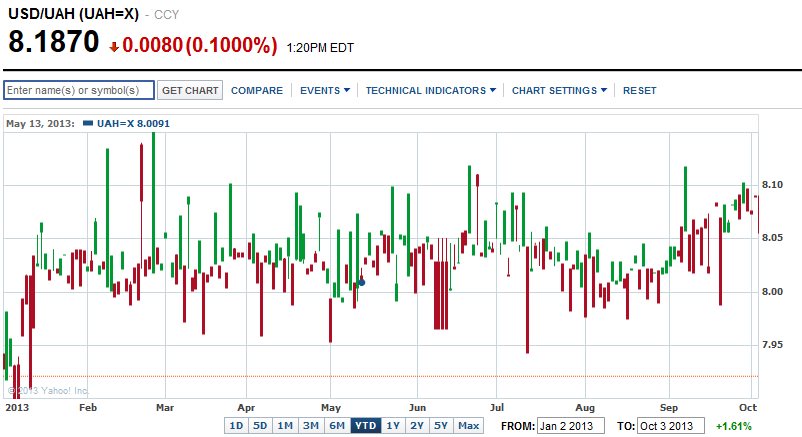Switch chart to 1M range
Image resolution: width=802 pixels, height=437 pixels.
tap(285, 426)
